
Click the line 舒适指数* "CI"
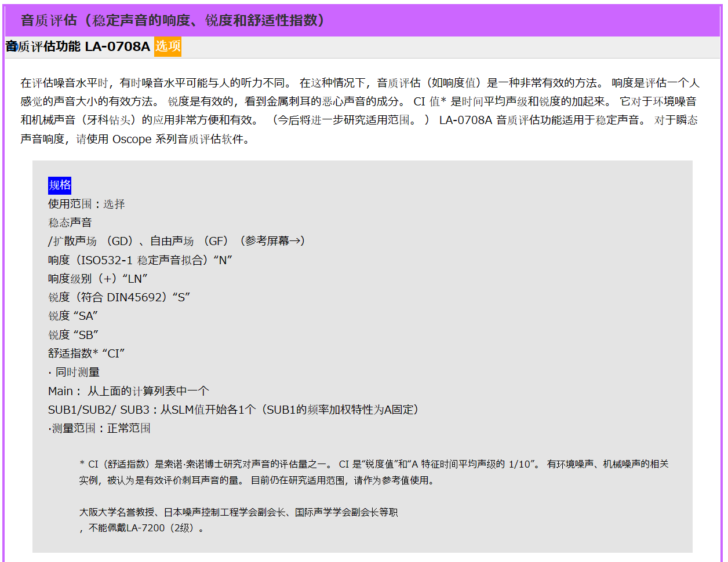[x=87, y=353]
